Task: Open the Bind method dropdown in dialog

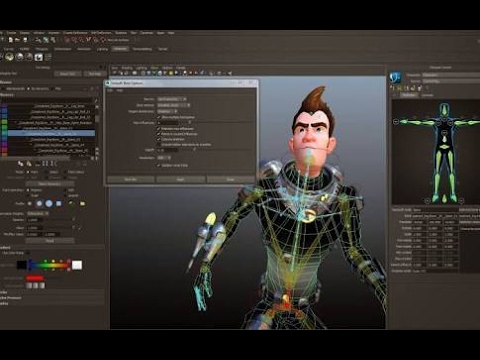Action: click(173, 105)
